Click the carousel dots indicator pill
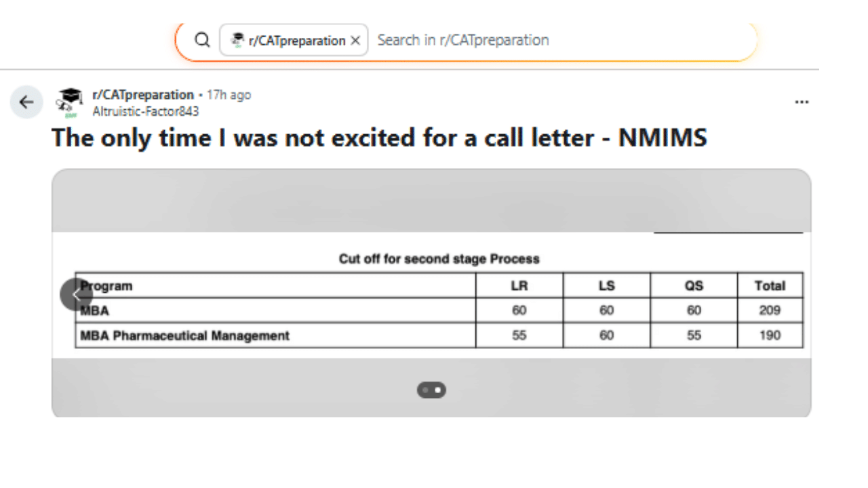Viewport: 868px width, 488px height. [431, 390]
